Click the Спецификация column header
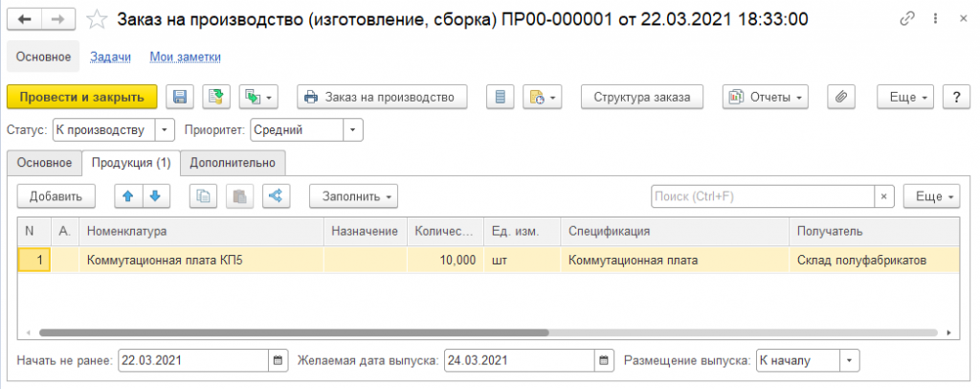Screen dimensions: 980x389 coord(675,232)
